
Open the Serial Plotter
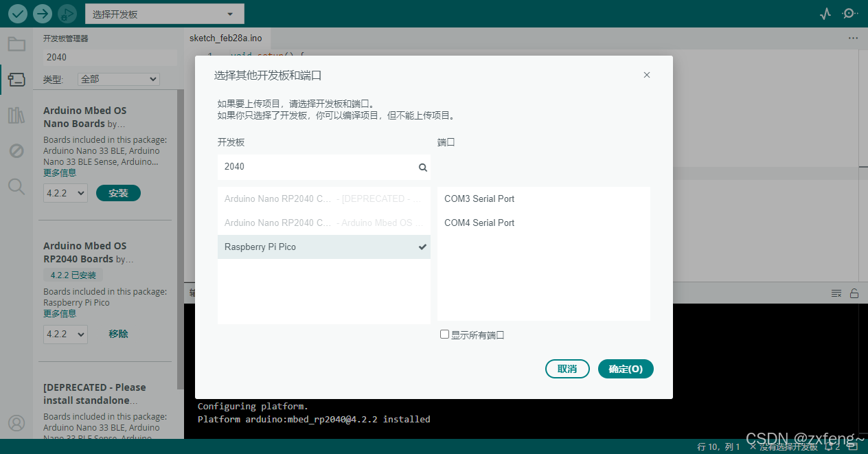(x=825, y=14)
